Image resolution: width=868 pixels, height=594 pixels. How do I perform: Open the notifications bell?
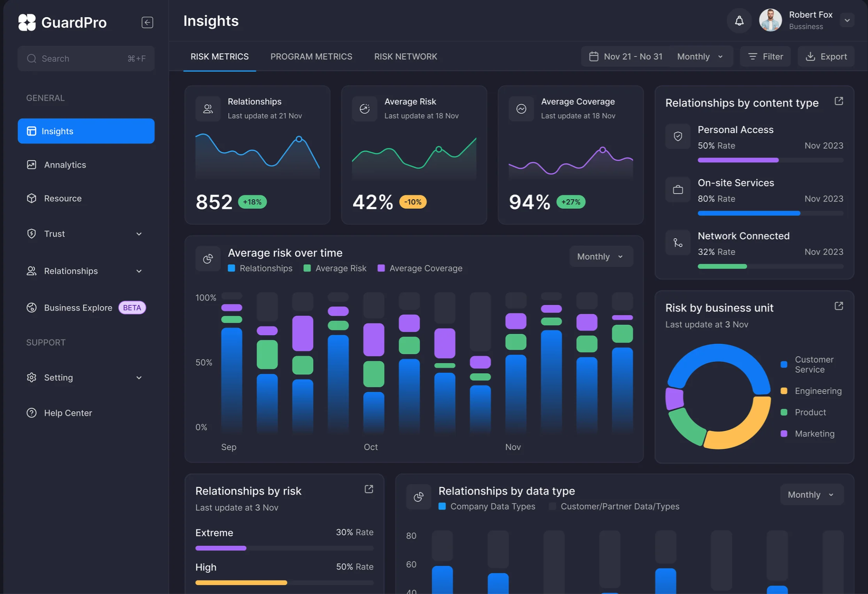coord(739,21)
